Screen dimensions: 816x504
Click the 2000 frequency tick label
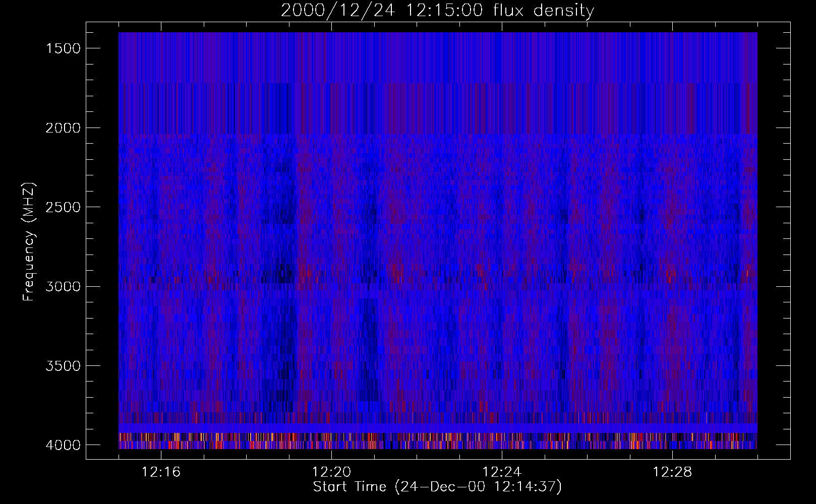tap(63, 128)
